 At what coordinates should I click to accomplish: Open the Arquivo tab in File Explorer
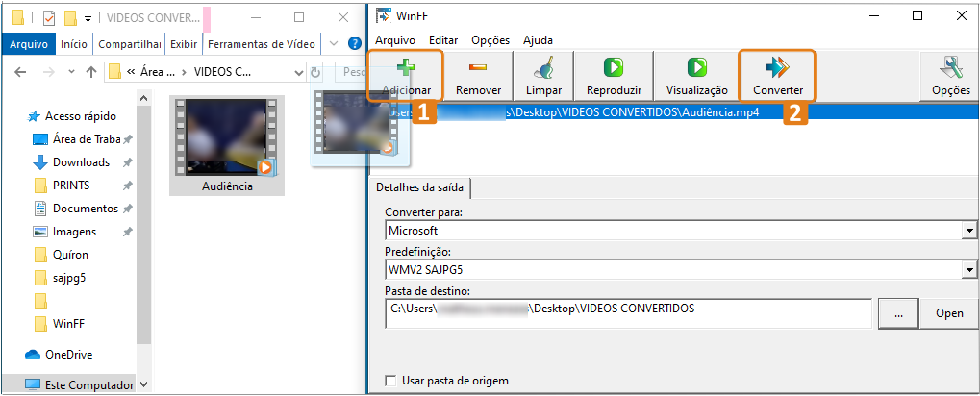[29, 44]
